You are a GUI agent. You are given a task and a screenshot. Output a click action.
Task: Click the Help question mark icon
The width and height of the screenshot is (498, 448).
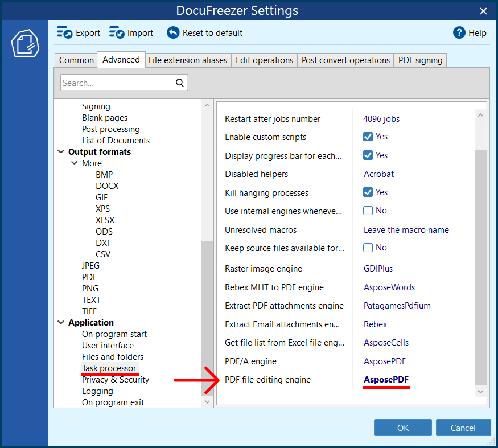tap(459, 32)
